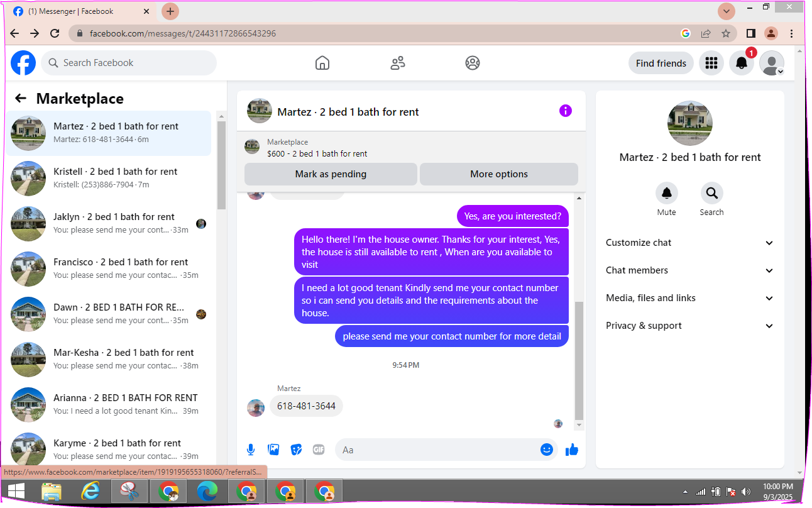Expand Media, files and links
The width and height of the screenshot is (812, 508).
coord(689,298)
